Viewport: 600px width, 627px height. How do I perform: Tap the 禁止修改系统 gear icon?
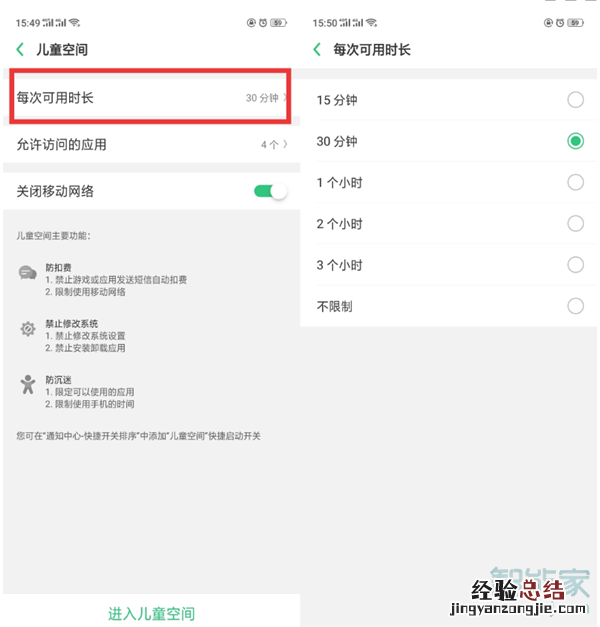click(x=28, y=329)
